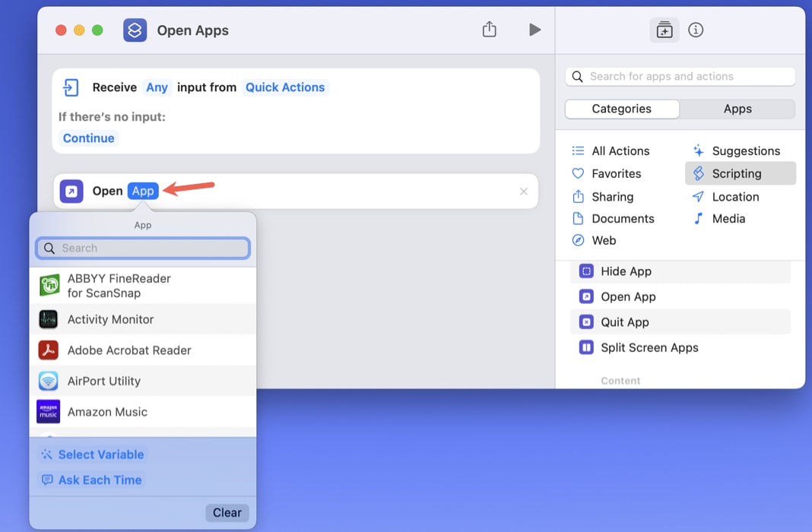The width and height of the screenshot is (812, 532).
Task: Show All Actions in the library
Action: pyautogui.click(x=620, y=150)
